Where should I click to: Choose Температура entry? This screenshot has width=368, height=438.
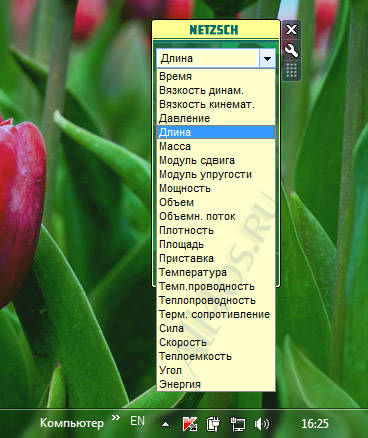click(x=216, y=272)
